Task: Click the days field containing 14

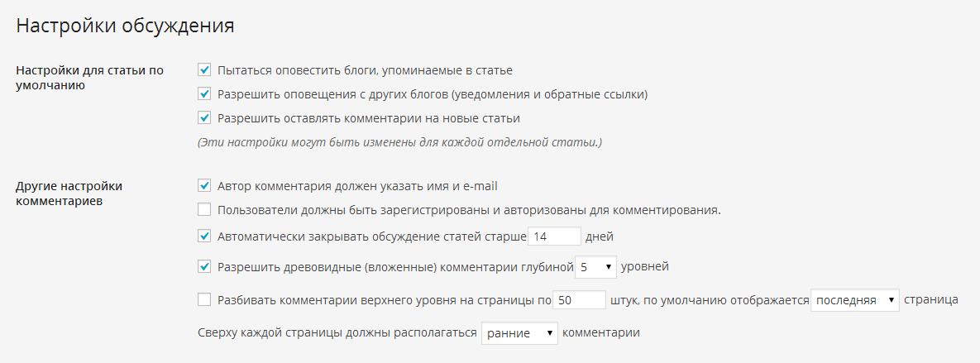Action: [554, 236]
